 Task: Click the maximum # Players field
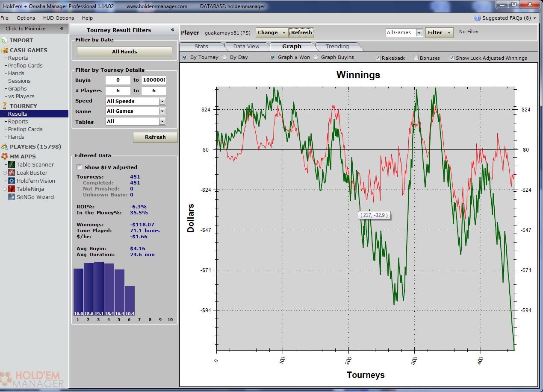[154, 91]
